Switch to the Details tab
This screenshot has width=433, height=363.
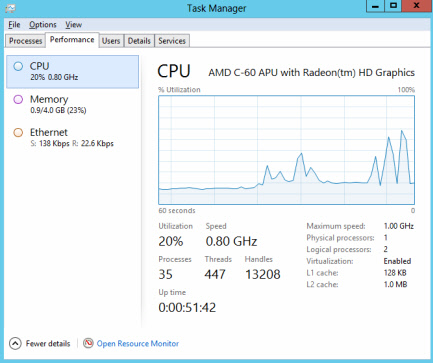pyautogui.click(x=139, y=41)
